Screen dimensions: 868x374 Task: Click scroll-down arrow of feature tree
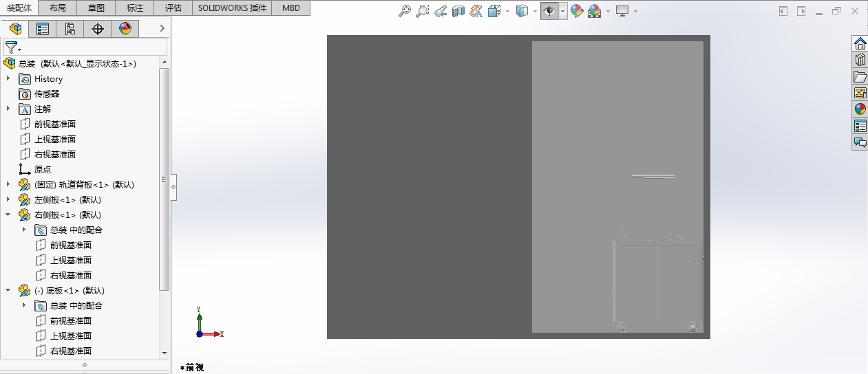pyautogui.click(x=164, y=353)
